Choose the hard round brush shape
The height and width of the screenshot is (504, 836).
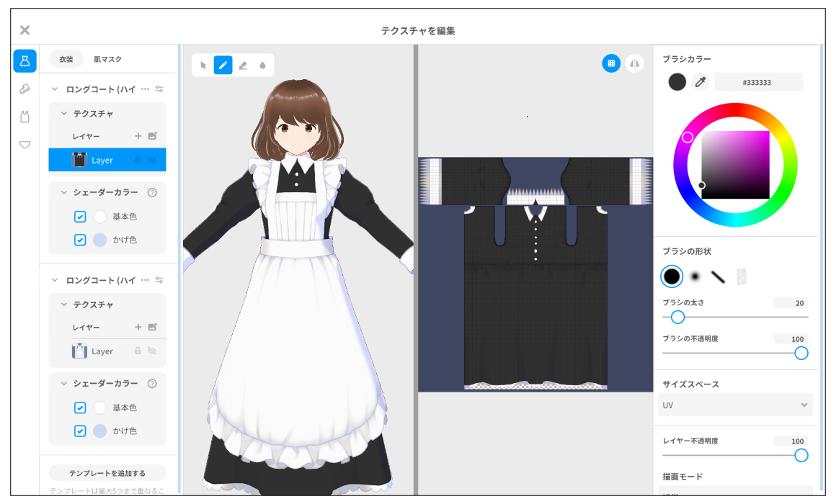click(x=672, y=276)
